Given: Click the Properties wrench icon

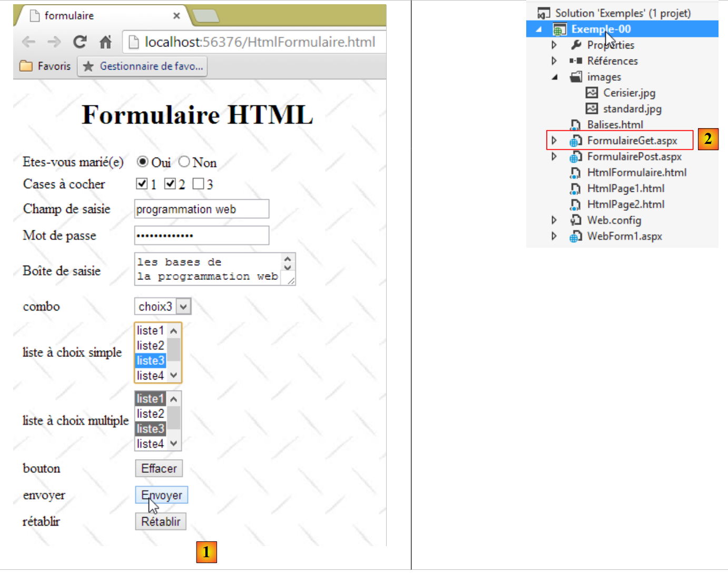Looking at the screenshot, I should click(576, 45).
